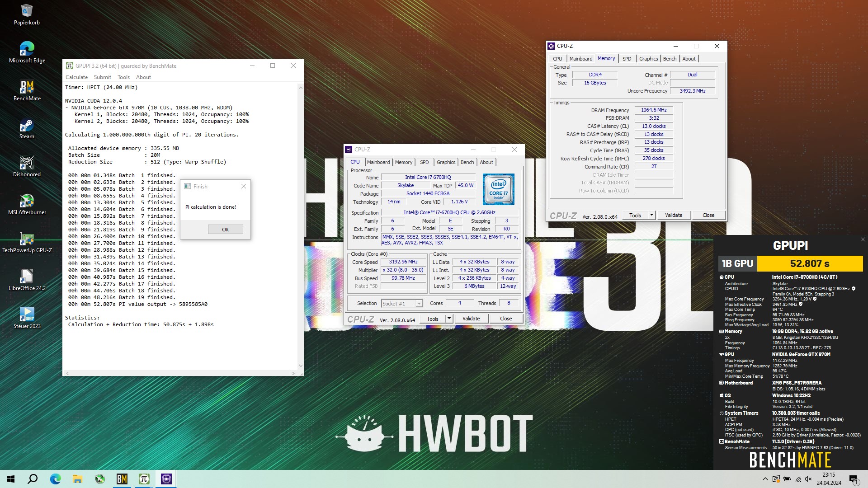Image resolution: width=868 pixels, height=488 pixels.
Task: Open GPUPI About menu
Action: click(143, 77)
